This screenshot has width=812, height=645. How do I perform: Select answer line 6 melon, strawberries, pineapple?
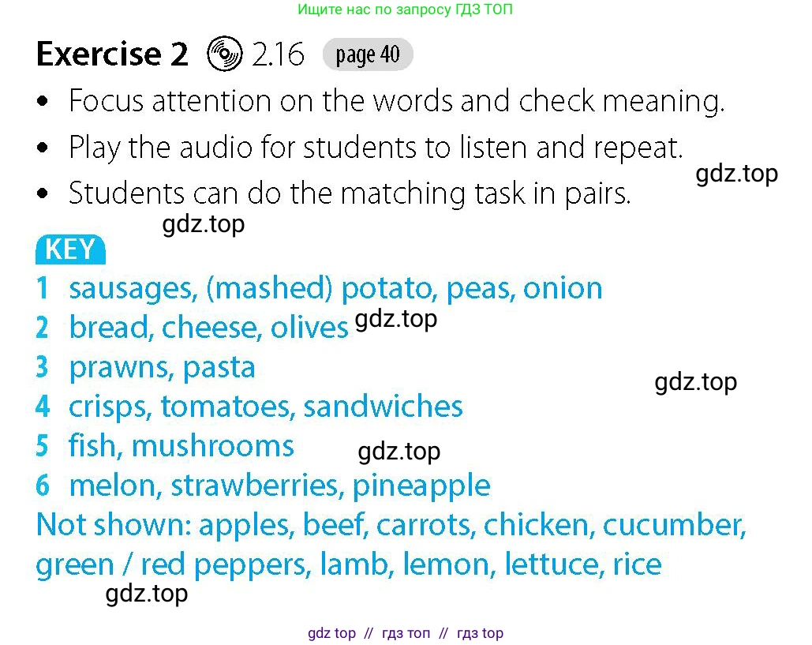[263, 486]
